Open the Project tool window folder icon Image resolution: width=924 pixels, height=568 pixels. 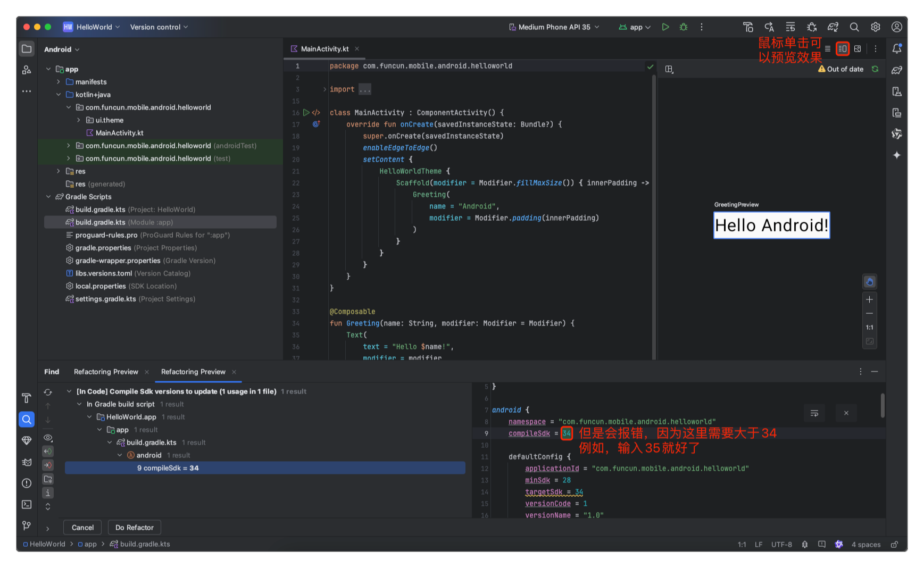[x=27, y=49]
